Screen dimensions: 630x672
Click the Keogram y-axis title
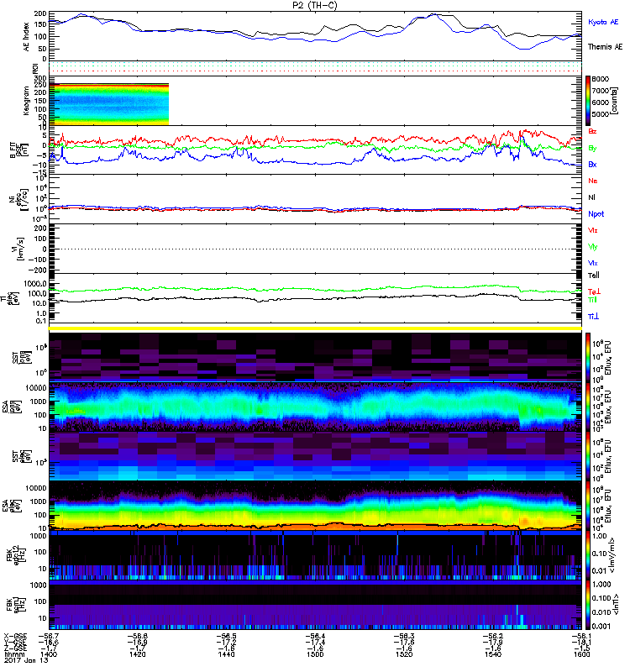tap(27, 101)
